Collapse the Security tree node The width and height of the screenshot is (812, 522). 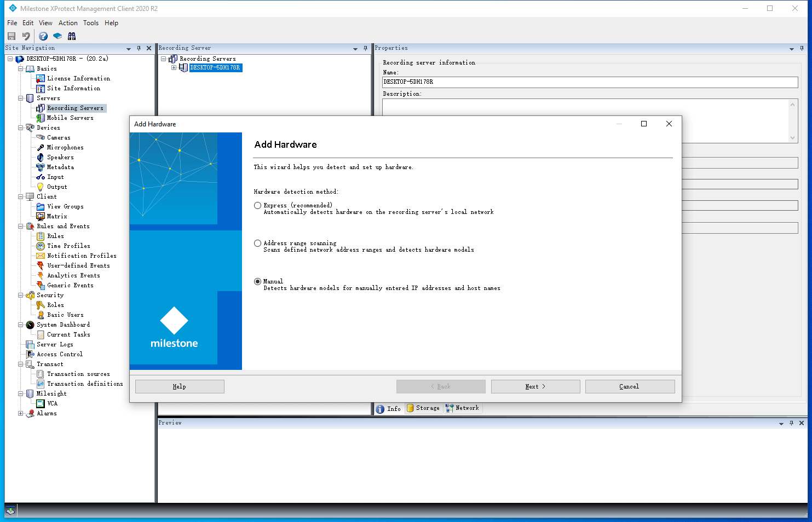click(21, 295)
